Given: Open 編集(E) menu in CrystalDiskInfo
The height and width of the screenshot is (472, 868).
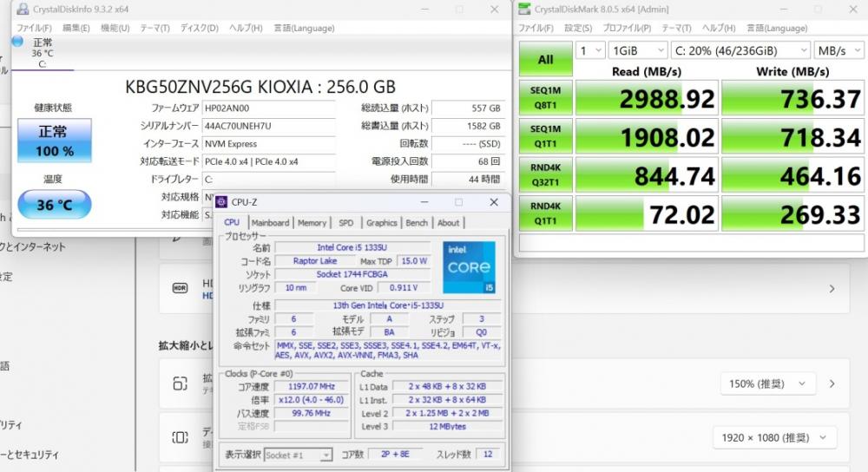Looking at the screenshot, I should click(x=76, y=28).
